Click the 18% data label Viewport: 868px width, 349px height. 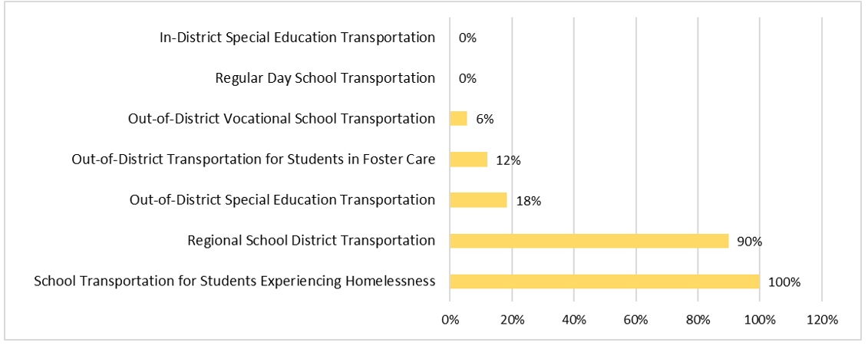[x=529, y=201]
